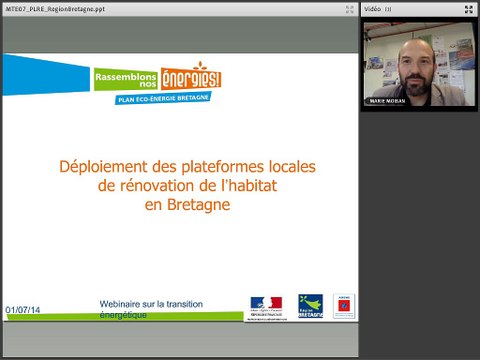Expand the presentation panel to fullscreen
Screen dimensions: 480x360
349,9
